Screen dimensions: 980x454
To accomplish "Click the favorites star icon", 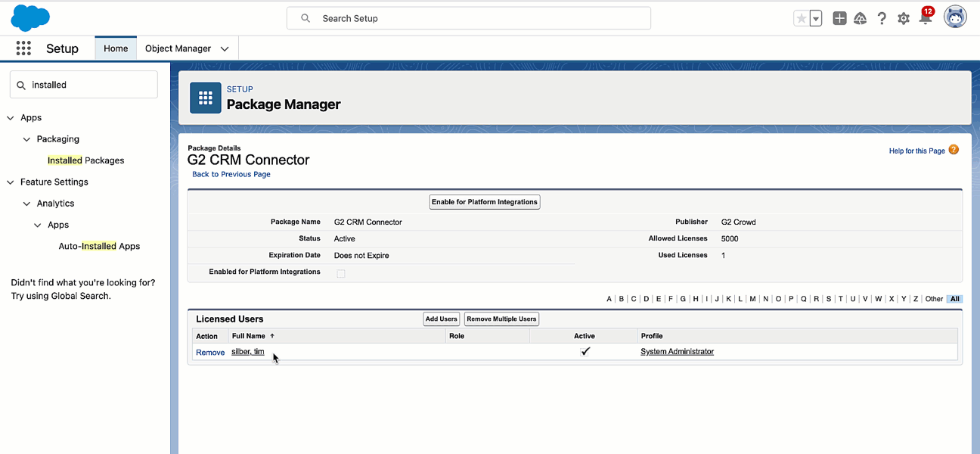I will 801,18.
